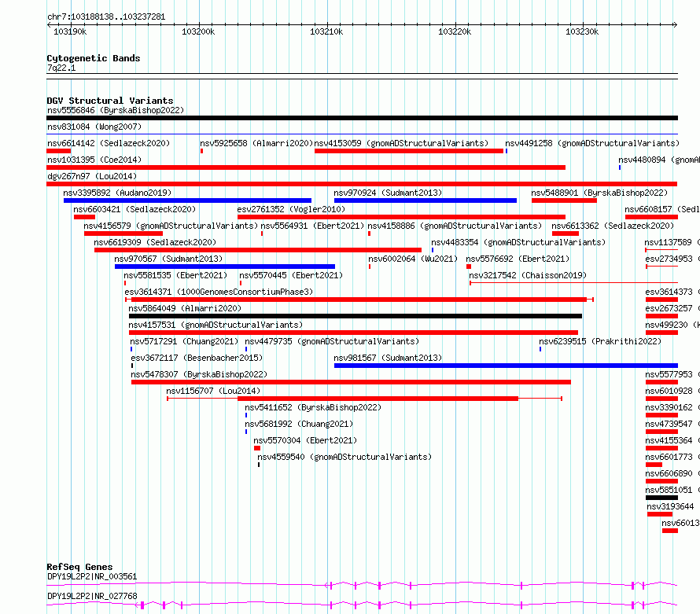The width and height of the screenshot is (700, 614).
Task: Click nsv5570304 (Ebert2021) label
Action: [x=305, y=440]
